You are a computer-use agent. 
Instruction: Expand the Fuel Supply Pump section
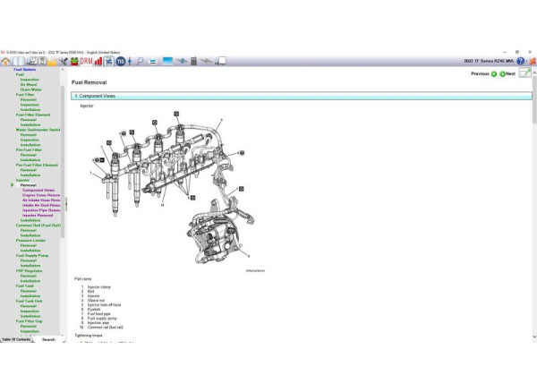pos(32,255)
